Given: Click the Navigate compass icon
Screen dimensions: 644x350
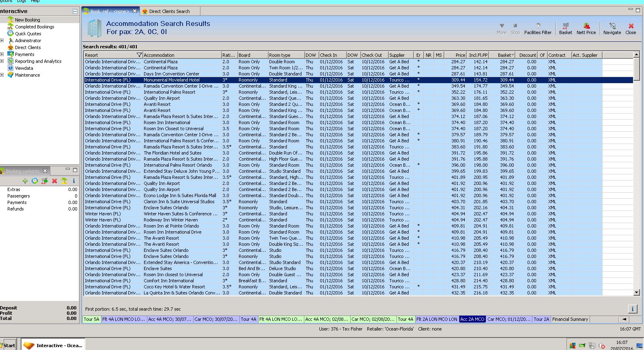Looking at the screenshot, I should (612, 28).
